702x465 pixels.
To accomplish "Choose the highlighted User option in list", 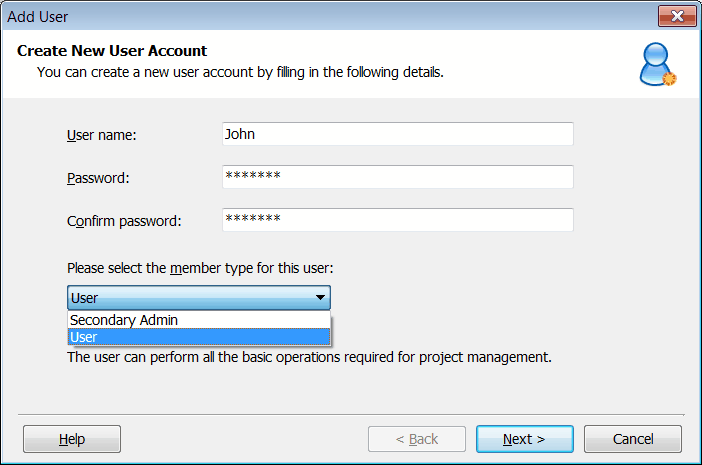I will click(199, 337).
